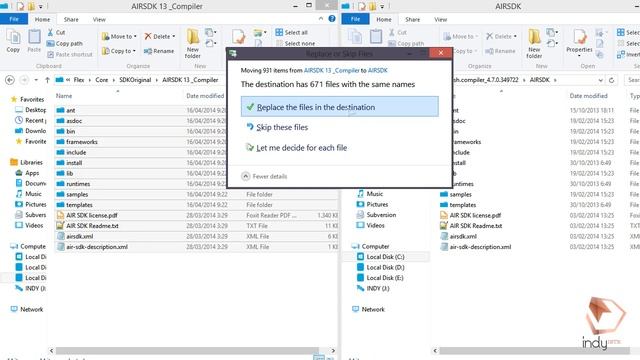Screen dimensions: 640x360
Task: Open Local Disk (D:) in right window
Action: pyautogui.click(x=385, y=267)
